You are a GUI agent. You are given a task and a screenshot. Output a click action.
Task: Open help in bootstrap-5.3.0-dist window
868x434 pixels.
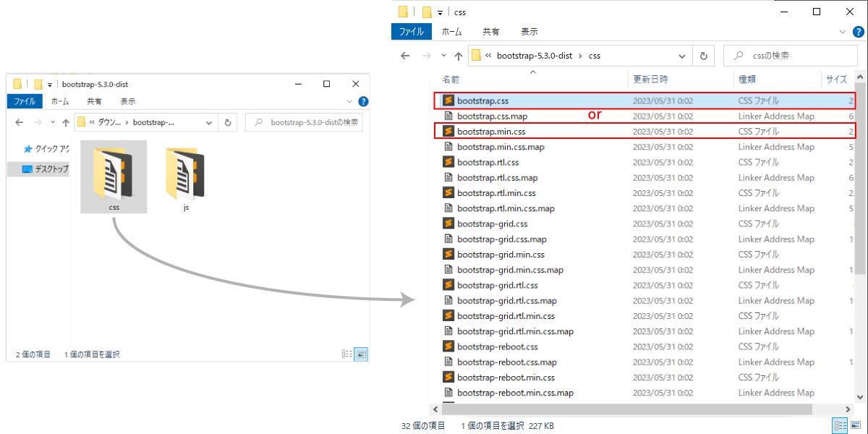(363, 101)
